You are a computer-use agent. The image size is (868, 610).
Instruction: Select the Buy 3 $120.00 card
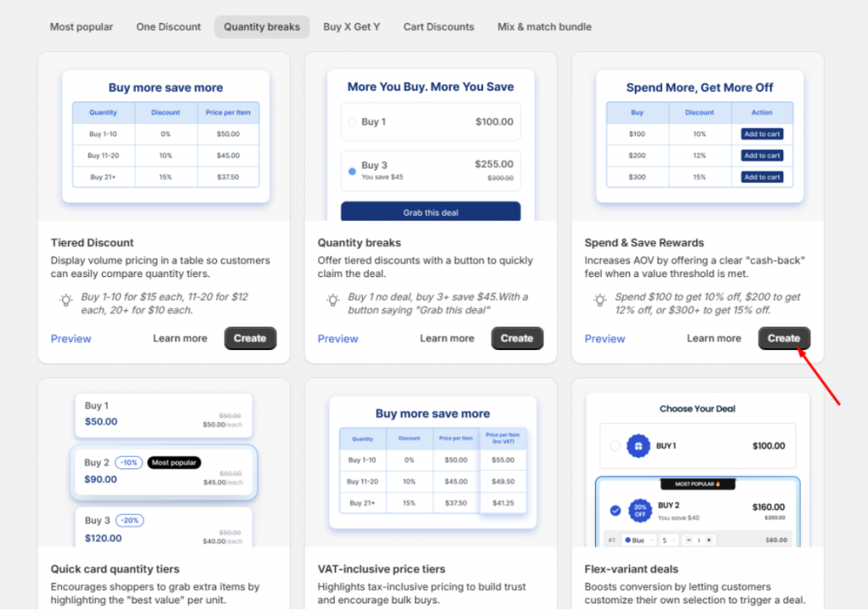pyautogui.click(x=164, y=528)
